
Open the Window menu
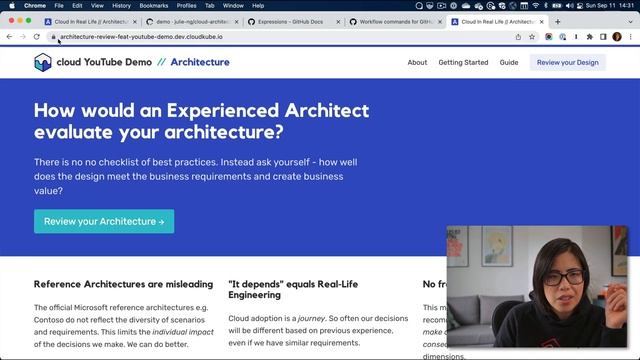coord(233,6)
